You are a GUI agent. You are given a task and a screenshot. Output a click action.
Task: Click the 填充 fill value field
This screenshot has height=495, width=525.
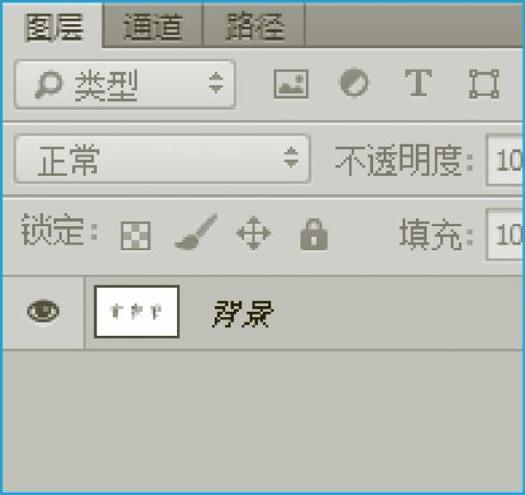(505, 234)
